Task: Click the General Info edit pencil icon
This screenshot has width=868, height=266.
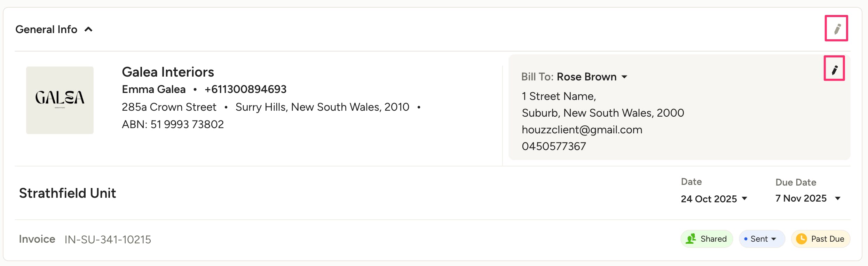Action: [x=837, y=29]
